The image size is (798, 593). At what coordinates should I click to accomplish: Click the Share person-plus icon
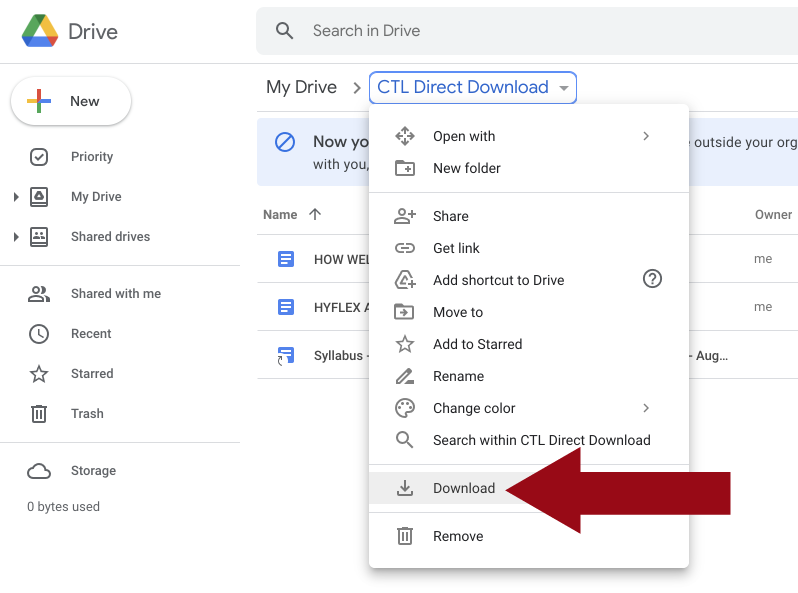pyautogui.click(x=405, y=216)
